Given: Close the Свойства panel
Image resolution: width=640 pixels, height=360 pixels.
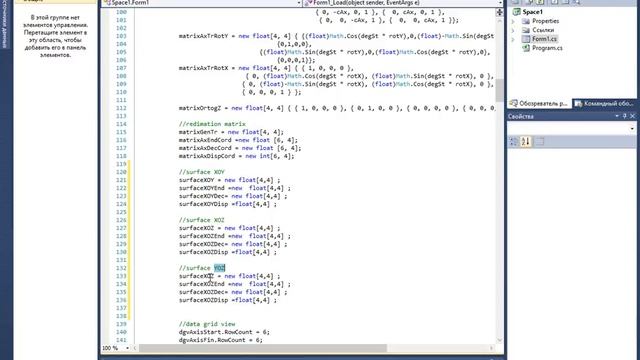Looking at the screenshot, I should pos(632,116).
